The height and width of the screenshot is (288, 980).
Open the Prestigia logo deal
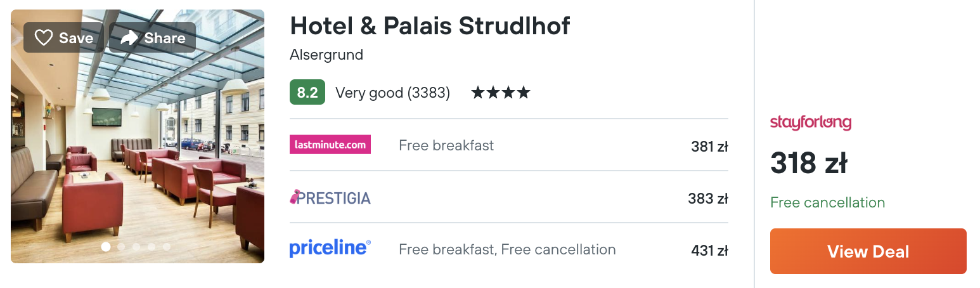click(x=330, y=198)
